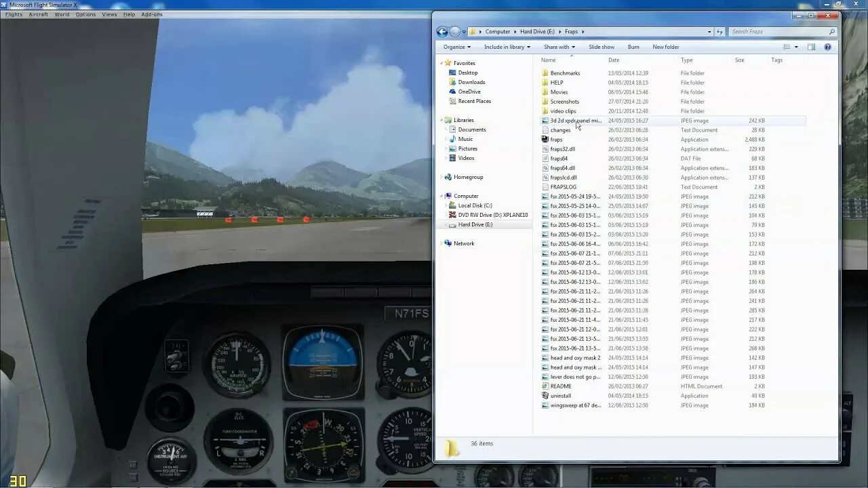Select Network in the navigation pane
This screenshot has height=488, width=868.
click(464, 243)
